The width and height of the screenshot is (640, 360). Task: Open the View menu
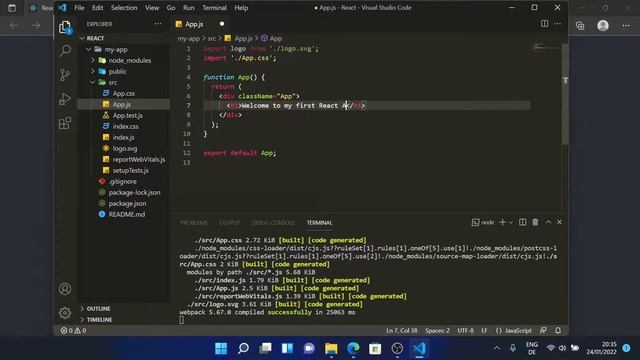pos(152,7)
